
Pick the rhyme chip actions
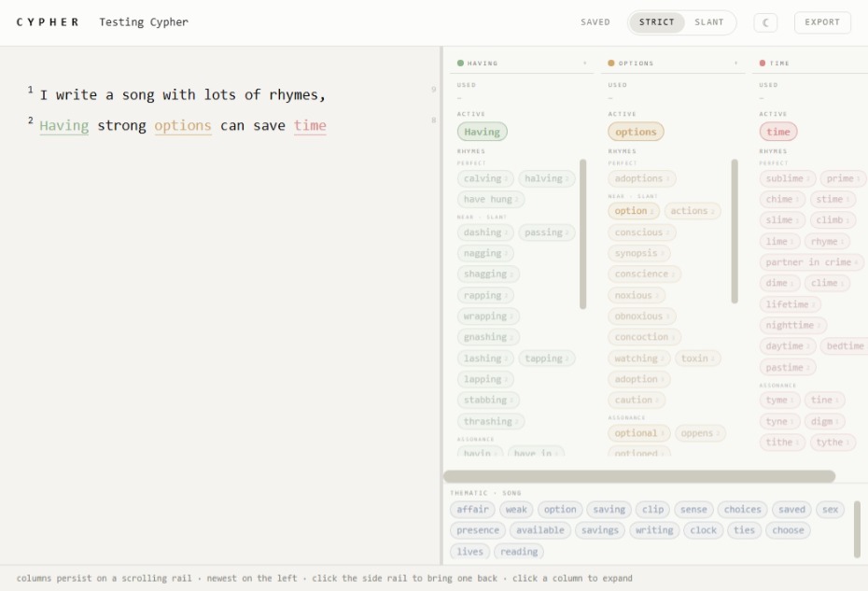(692, 211)
